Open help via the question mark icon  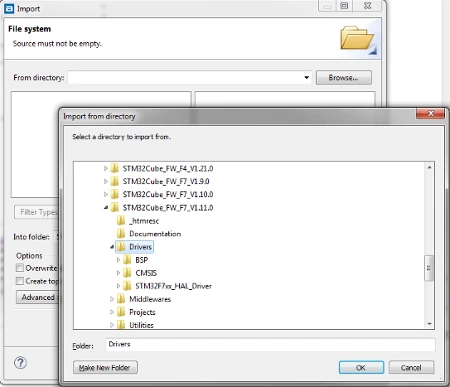click(x=20, y=363)
